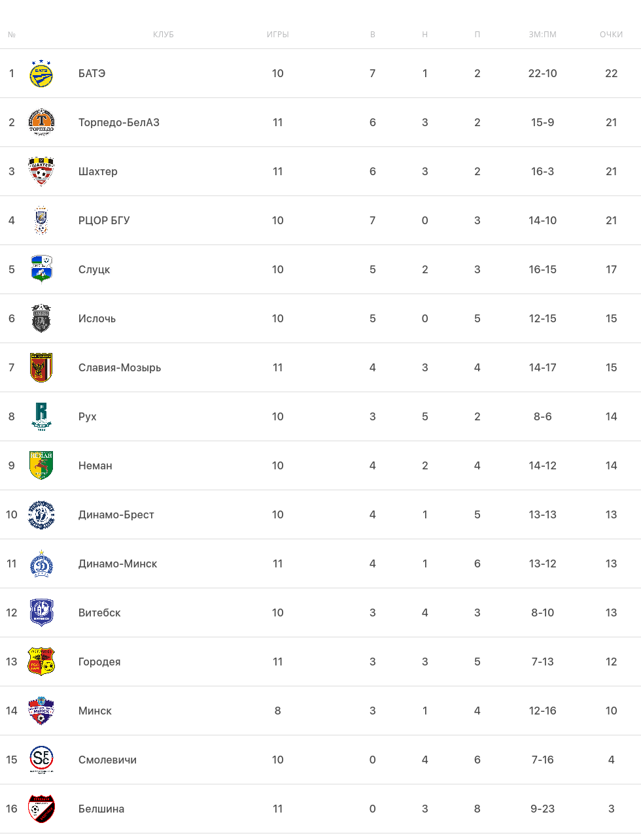Click the Смолевичи SFC logo
The image size is (641, 840).
pyautogui.click(x=41, y=760)
